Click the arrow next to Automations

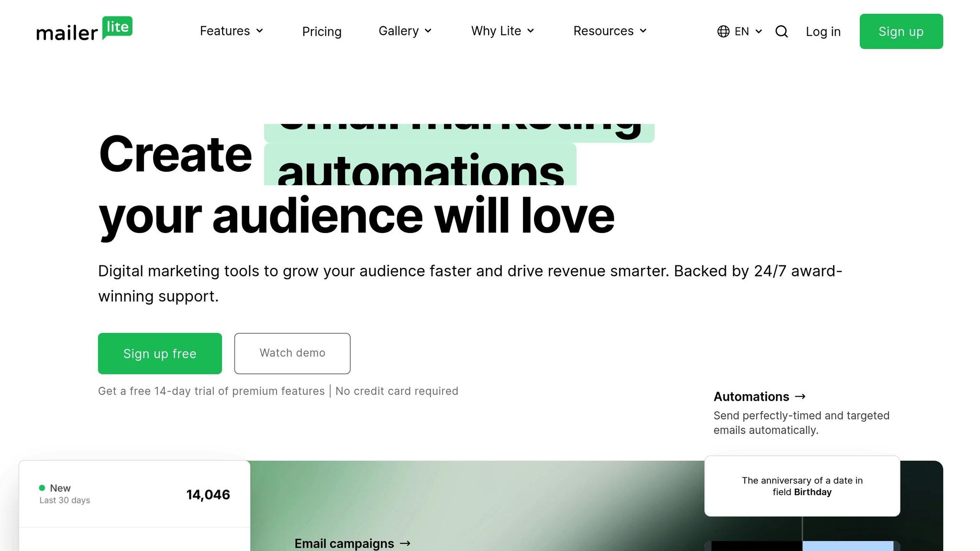click(x=800, y=397)
